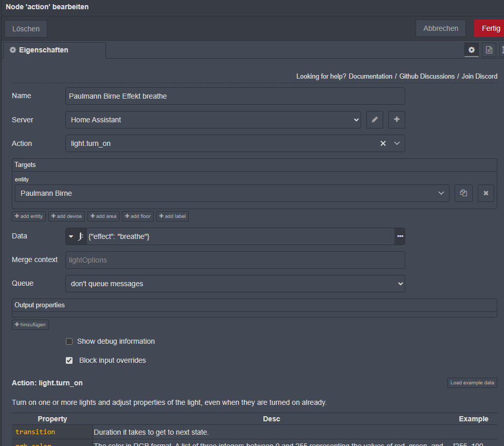
Task: Expand the Data JSON editor ellipsis button
Action: tap(400, 236)
